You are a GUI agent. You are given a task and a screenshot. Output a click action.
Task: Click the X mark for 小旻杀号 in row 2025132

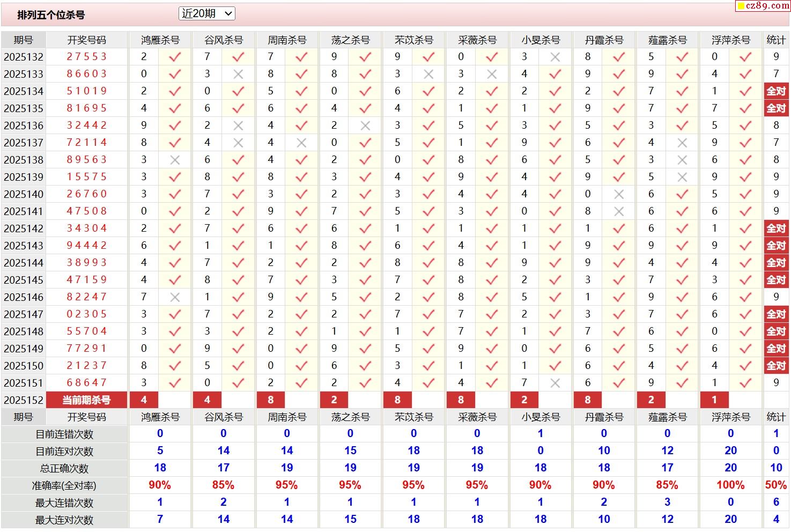[x=555, y=57]
